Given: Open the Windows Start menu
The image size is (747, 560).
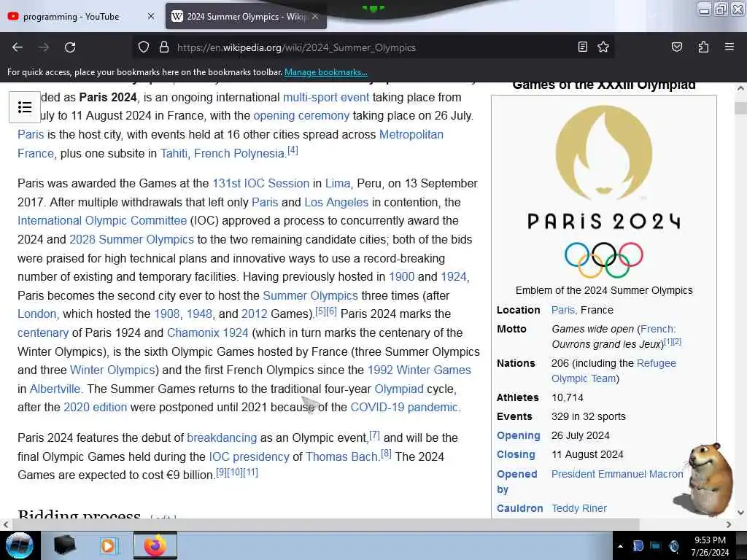Looking at the screenshot, I should coord(20,545).
